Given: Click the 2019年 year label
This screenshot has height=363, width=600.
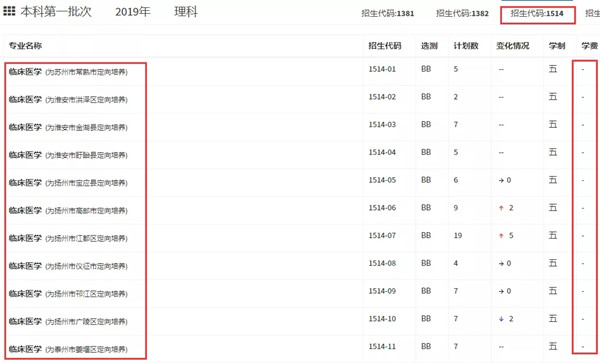Looking at the screenshot, I should 133,12.
